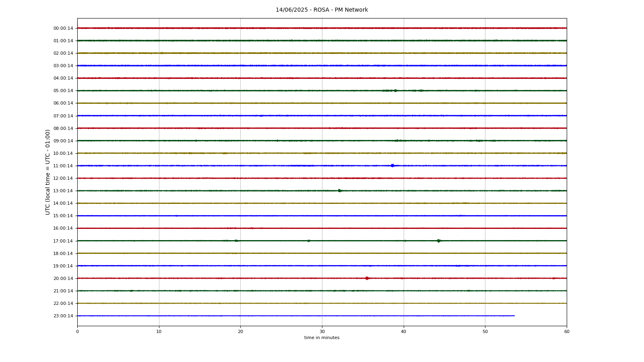Click the 18:00:14 time label

[63, 253]
